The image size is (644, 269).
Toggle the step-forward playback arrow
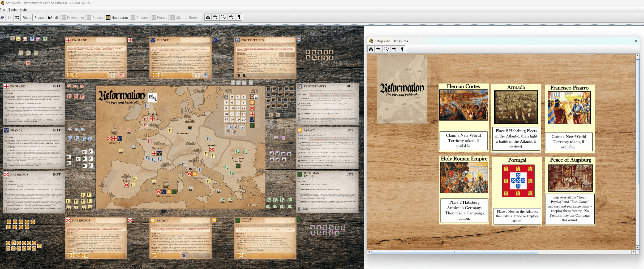click(x=10, y=17)
